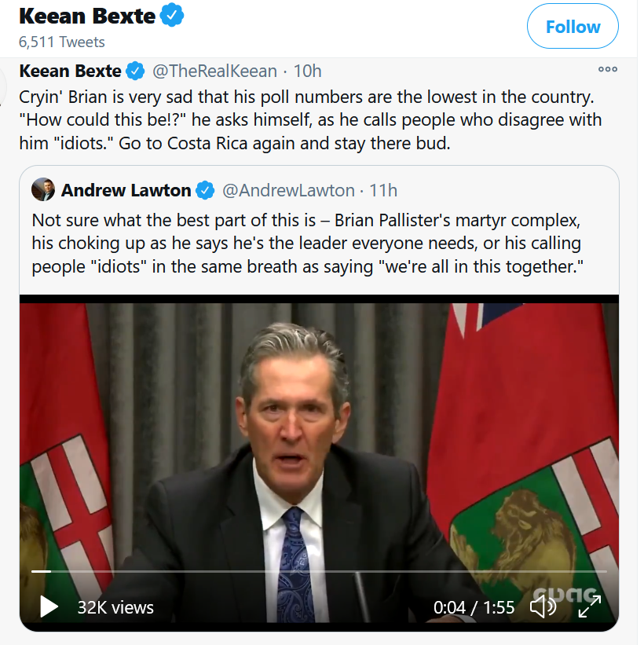Play the embedded video
644x645 pixels.
(x=49, y=607)
